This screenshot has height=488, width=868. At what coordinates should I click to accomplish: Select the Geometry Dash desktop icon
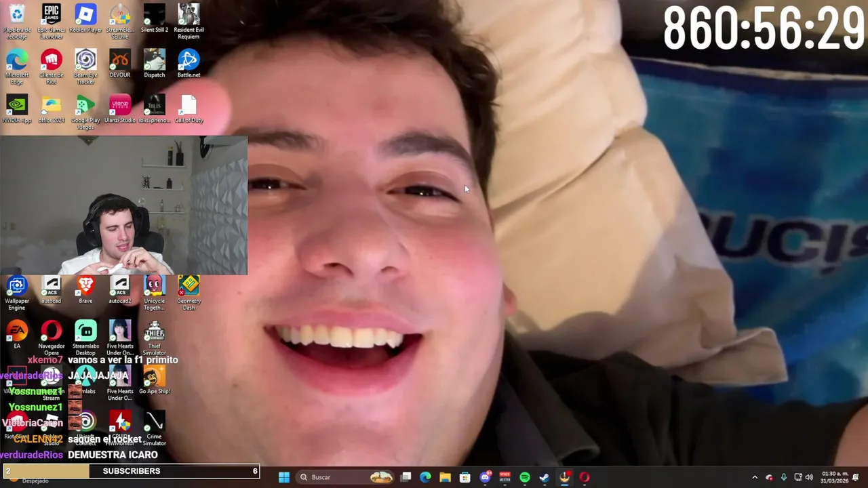[189, 293]
